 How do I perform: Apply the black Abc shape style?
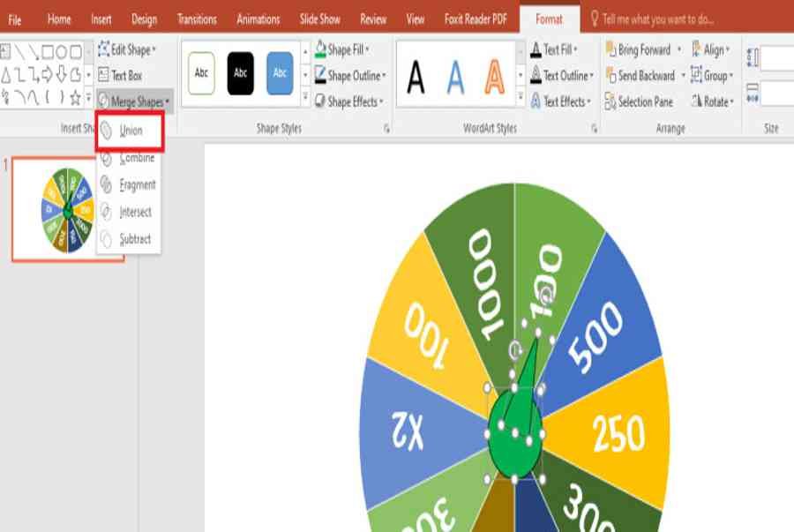click(x=240, y=73)
